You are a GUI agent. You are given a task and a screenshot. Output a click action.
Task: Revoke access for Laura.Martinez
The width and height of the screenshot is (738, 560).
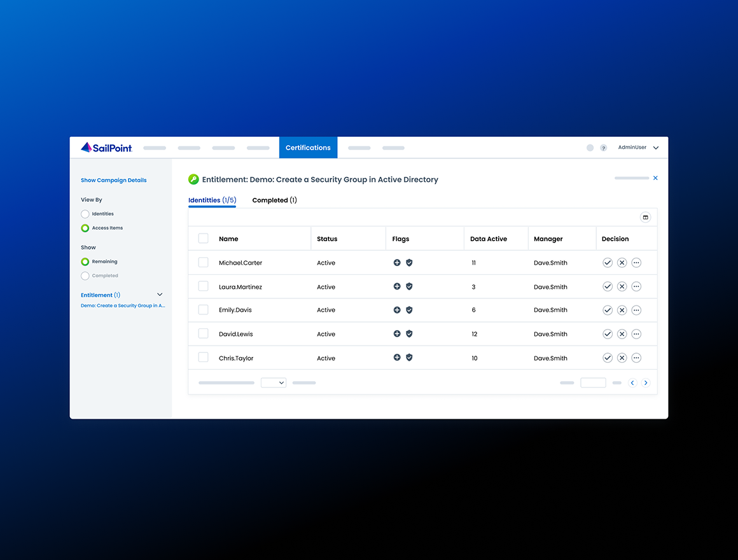click(622, 286)
